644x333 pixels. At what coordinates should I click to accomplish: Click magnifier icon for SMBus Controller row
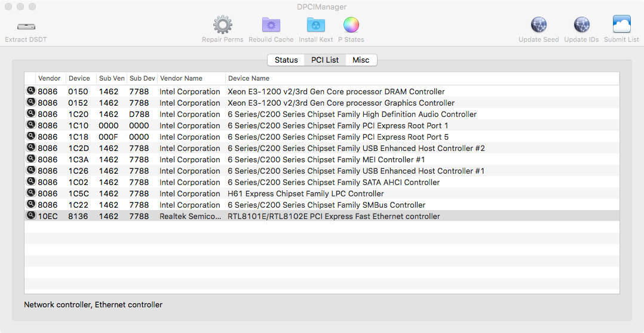coord(31,204)
